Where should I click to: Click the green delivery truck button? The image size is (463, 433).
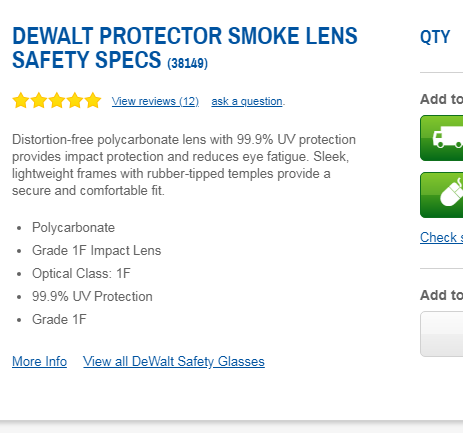coord(442,138)
